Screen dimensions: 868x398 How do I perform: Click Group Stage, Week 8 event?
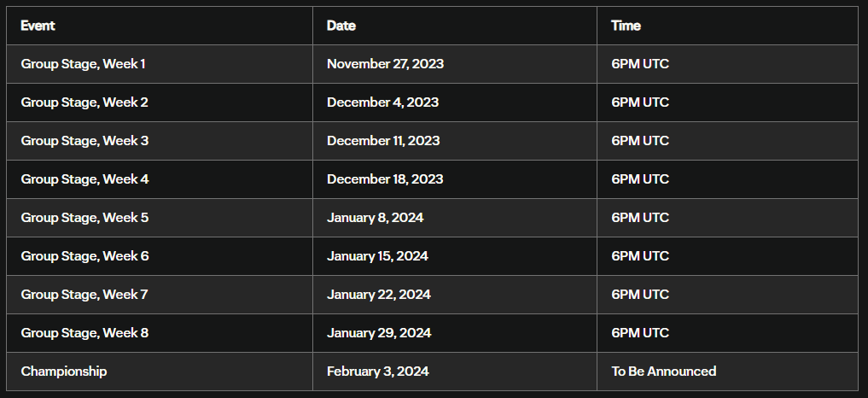tap(84, 332)
